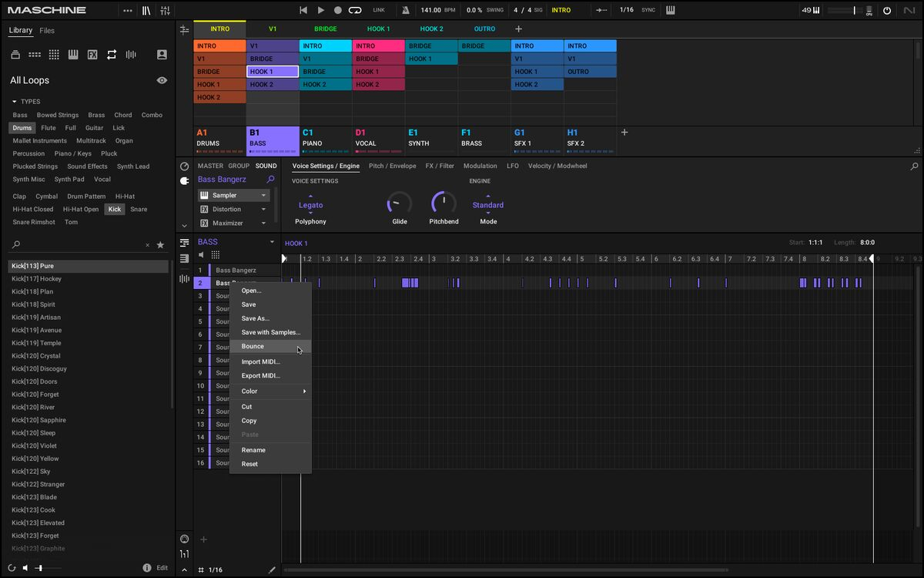Image resolution: width=924 pixels, height=578 pixels.
Task: Toggle the Loop button in transport
Action: (x=355, y=10)
